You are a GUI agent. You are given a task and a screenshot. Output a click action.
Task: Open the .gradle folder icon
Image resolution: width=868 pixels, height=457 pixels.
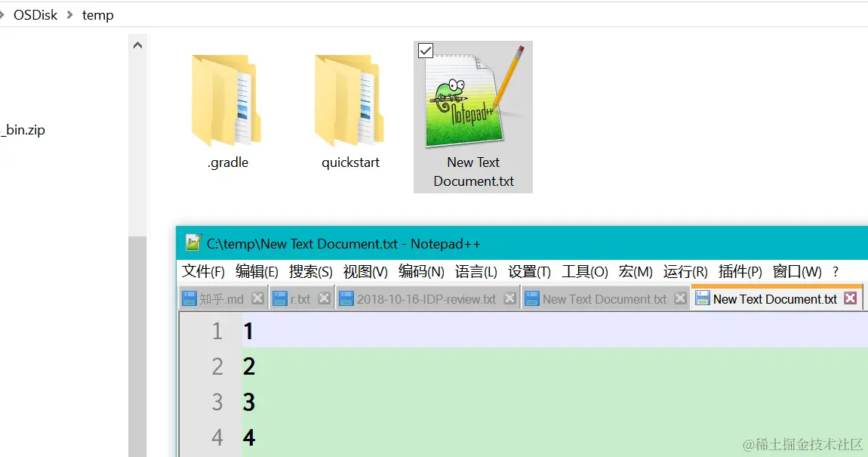[x=226, y=100]
